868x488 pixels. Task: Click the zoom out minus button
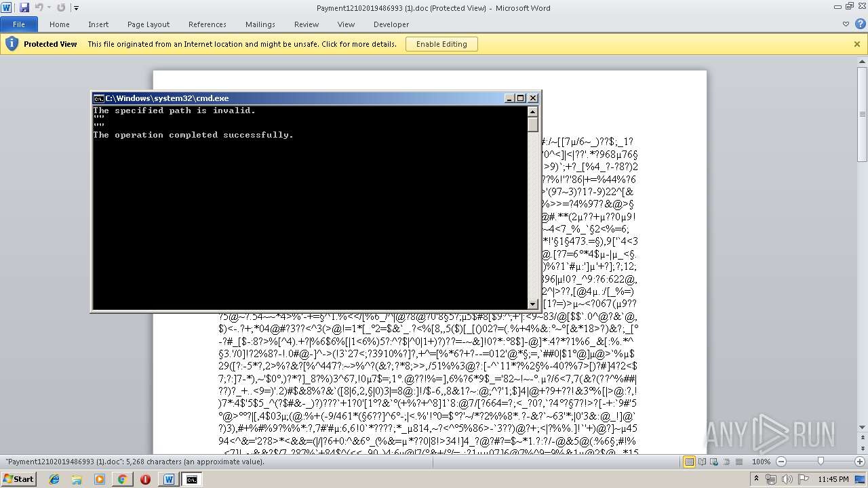click(781, 462)
